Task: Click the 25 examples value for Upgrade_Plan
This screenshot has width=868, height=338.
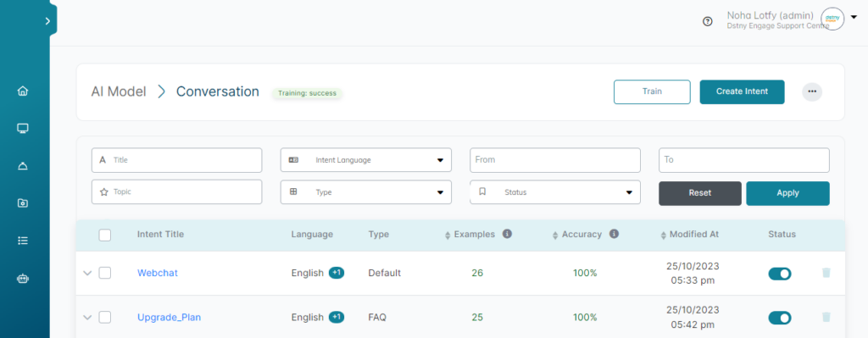Action: 477,318
